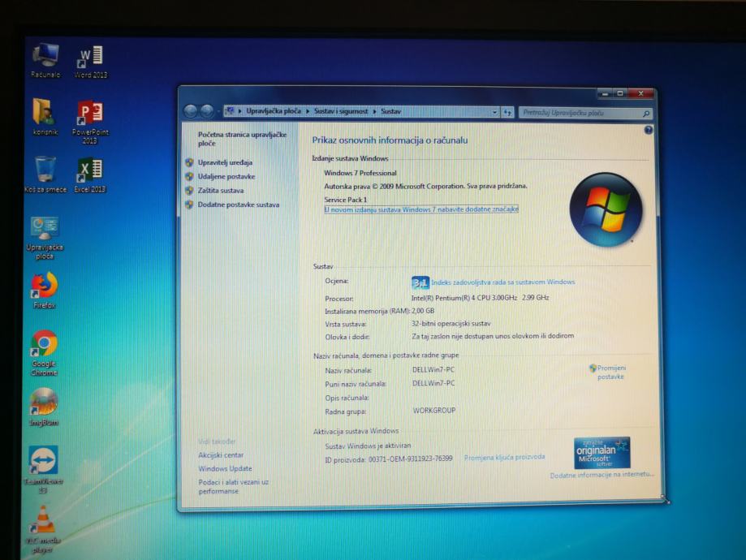Click the shield icon beside Dodatne postavke sustava

189,205
